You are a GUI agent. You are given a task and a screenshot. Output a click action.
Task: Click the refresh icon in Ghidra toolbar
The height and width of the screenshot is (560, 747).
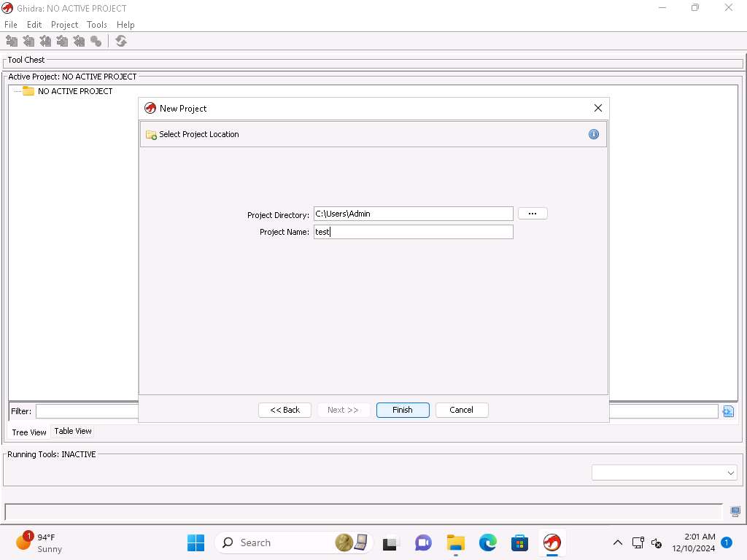121,42
